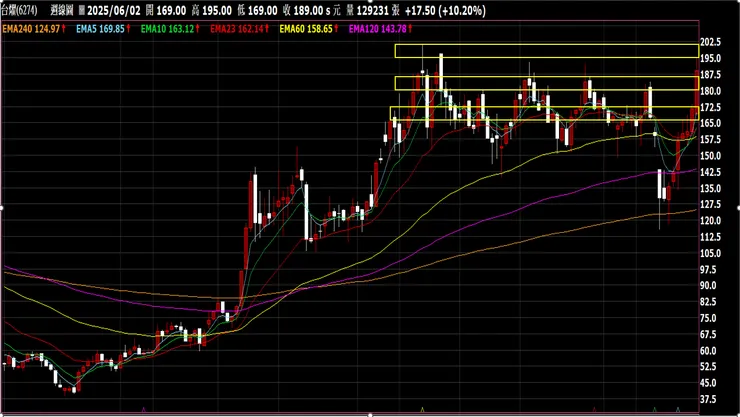Image resolution: width=740 pixels, height=417 pixels.
Task: Click the 37.5 price axis label
Action: click(708, 400)
